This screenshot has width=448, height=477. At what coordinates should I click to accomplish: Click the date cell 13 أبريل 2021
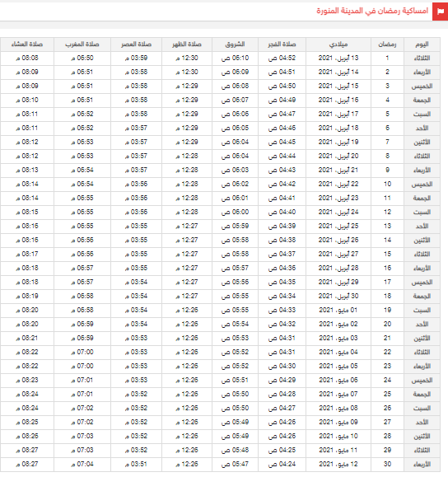click(x=338, y=58)
